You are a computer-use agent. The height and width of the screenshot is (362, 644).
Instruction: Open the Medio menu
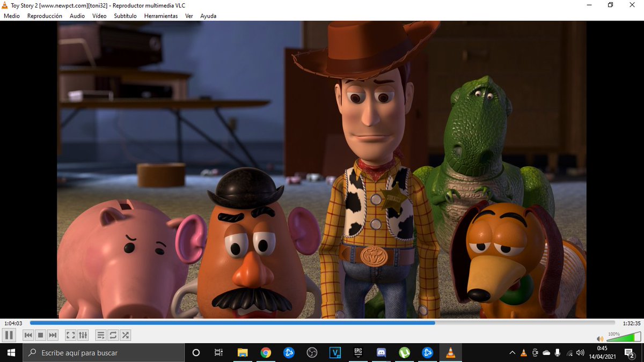coord(12,16)
